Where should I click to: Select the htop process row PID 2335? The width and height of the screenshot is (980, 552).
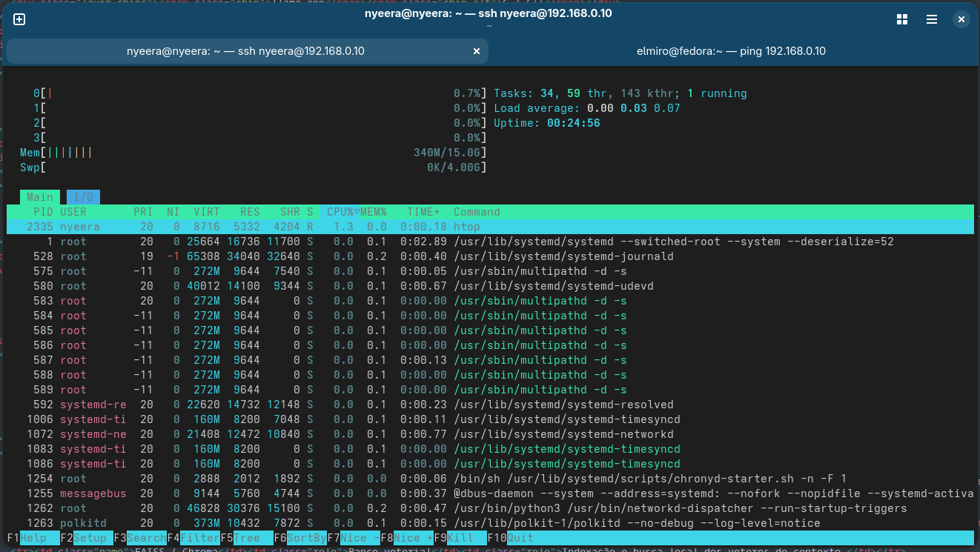coord(489,227)
